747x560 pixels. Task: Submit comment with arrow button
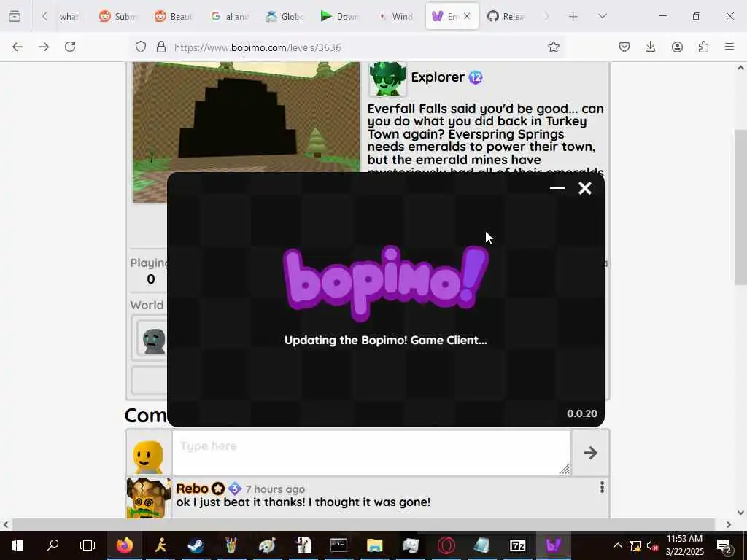click(x=590, y=452)
